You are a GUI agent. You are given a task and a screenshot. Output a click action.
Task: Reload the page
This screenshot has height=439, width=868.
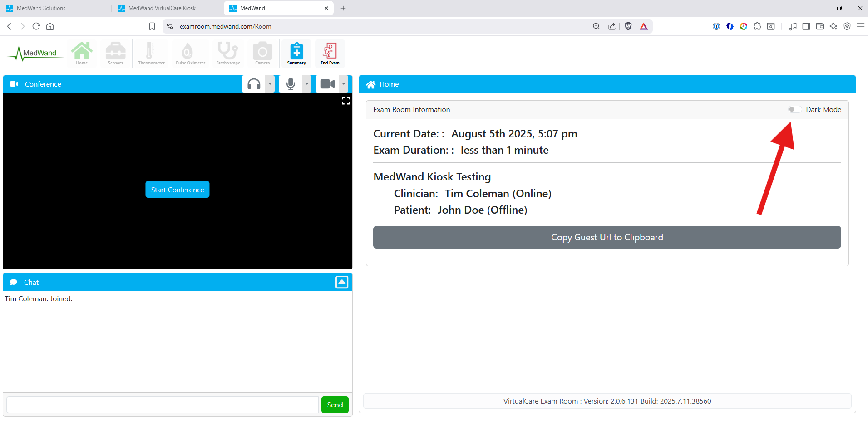(x=36, y=26)
